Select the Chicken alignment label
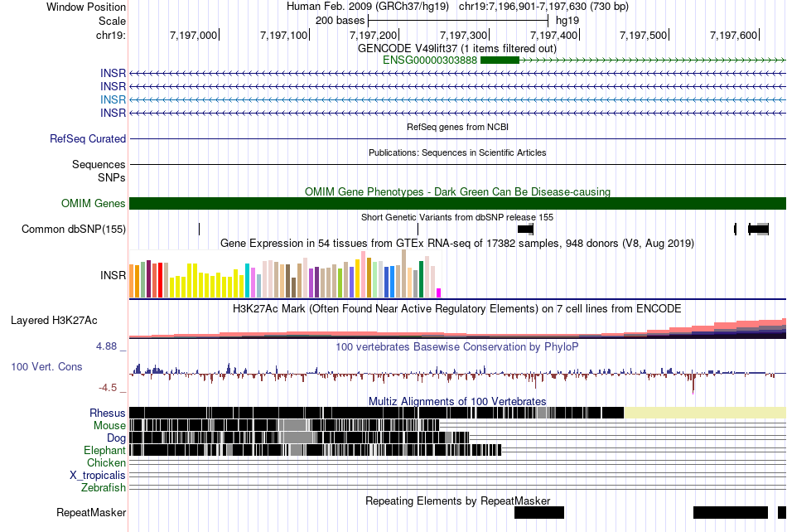This screenshot has height=532, width=787. point(106,462)
